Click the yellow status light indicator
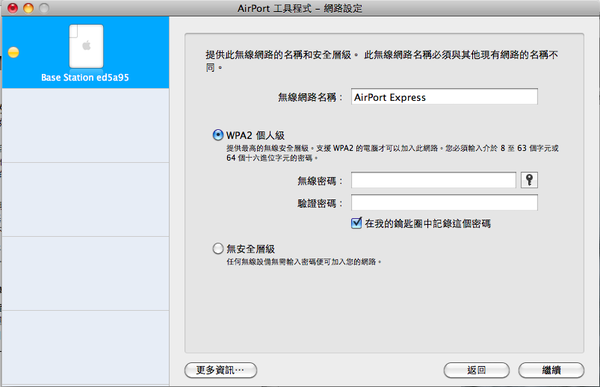The width and height of the screenshot is (600, 387). tap(13, 52)
